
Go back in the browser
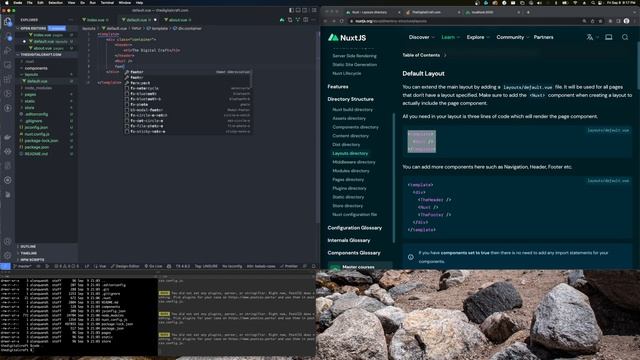point(326,21)
